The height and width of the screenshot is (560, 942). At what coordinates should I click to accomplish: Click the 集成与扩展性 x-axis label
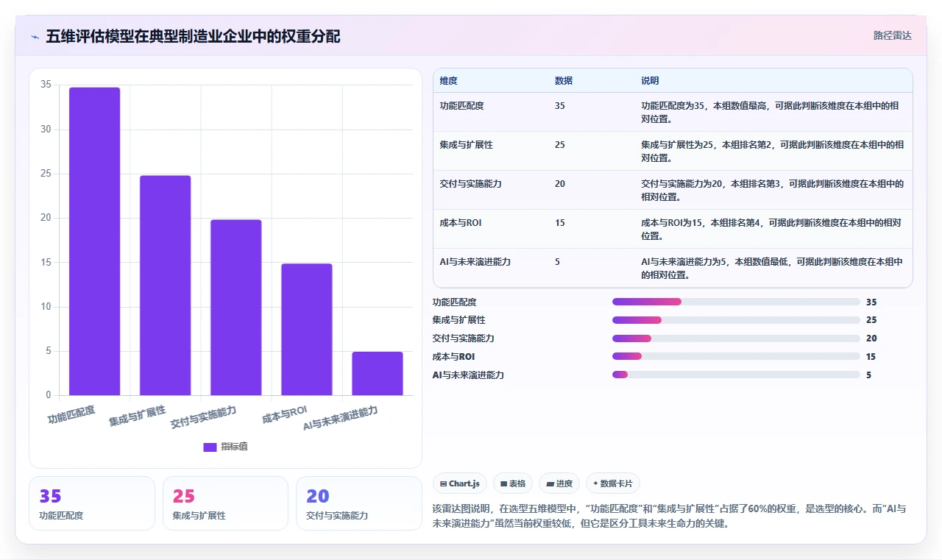[137, 416]
